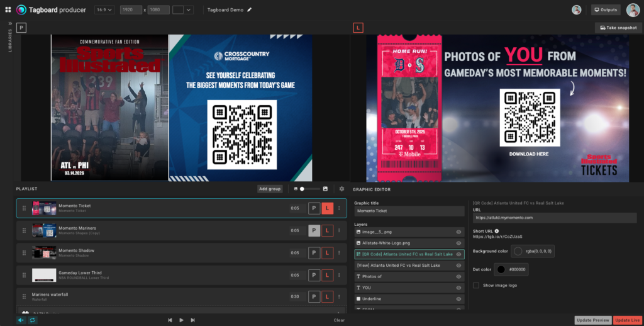
Task: Open more options for Momento Shadow
Action: (x=339, y=253)
